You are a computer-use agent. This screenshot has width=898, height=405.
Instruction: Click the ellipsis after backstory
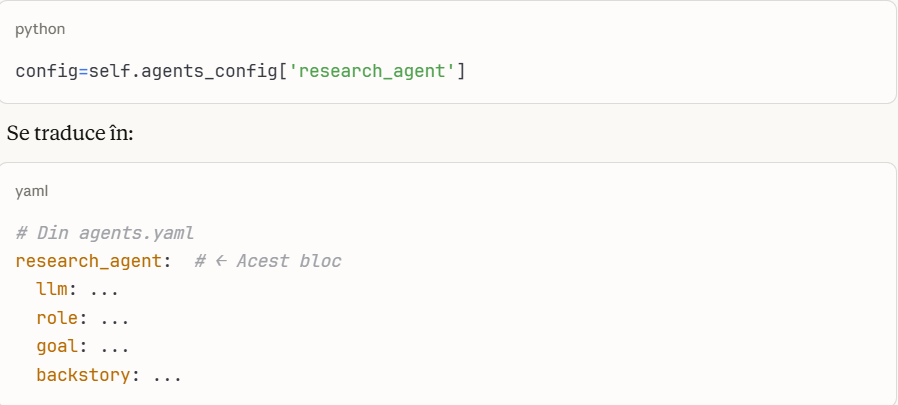(x=167, y=376)
